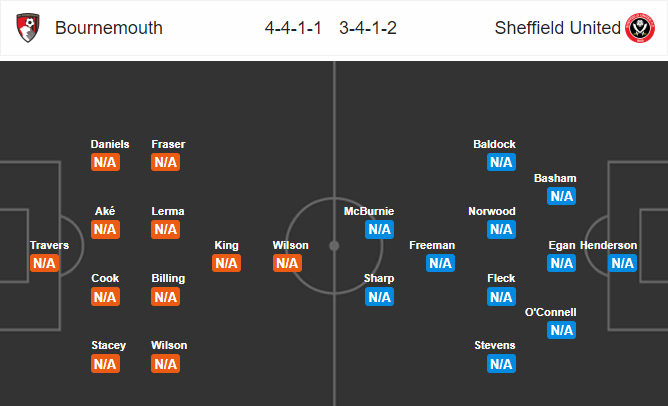This screenshot has height=406, width=668.
Task: Click player name Daniels
Action: coord(109,144)
